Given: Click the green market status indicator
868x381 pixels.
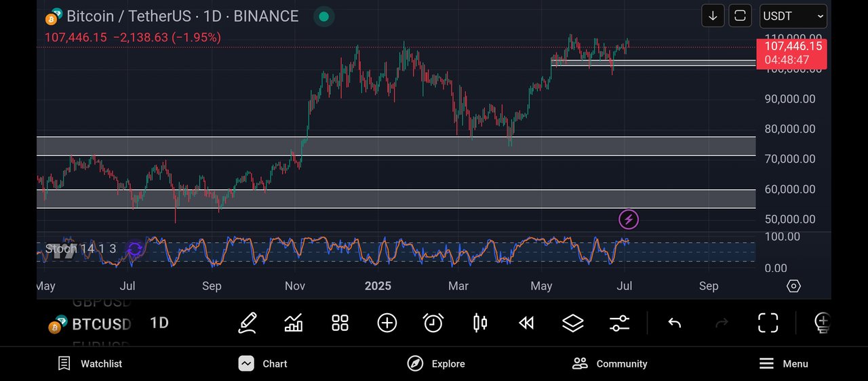Looking at the screenshot, I should click(x=324, y=16).
